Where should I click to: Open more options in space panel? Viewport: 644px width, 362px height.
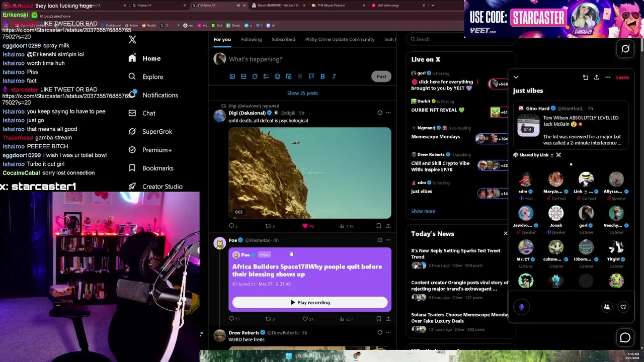608,77
